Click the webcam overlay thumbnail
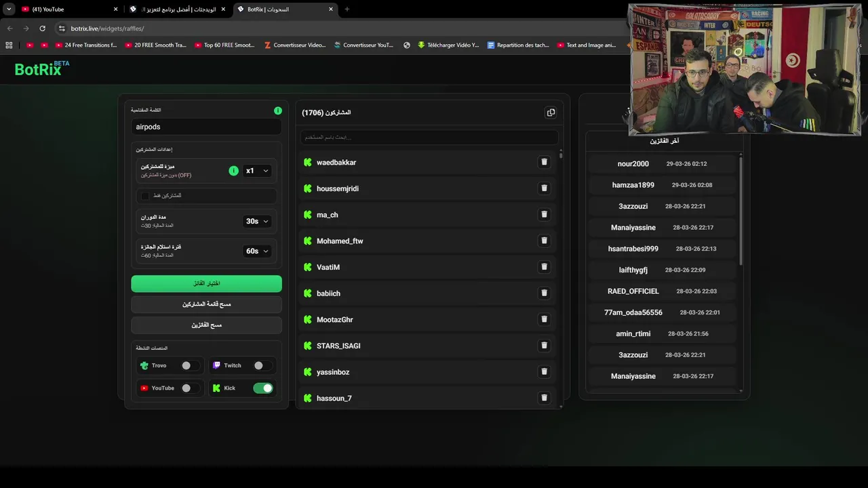This screenshot has height=488, width=868. (745, 70)
